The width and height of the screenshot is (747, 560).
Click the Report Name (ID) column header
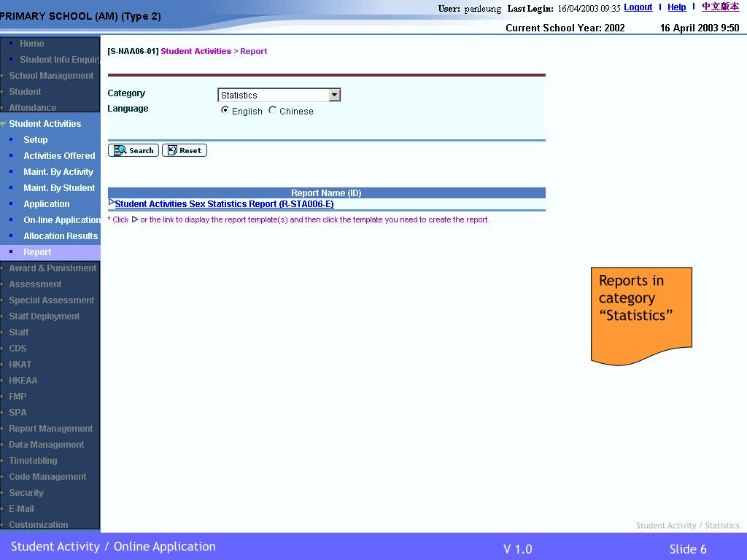click(326, 192)
